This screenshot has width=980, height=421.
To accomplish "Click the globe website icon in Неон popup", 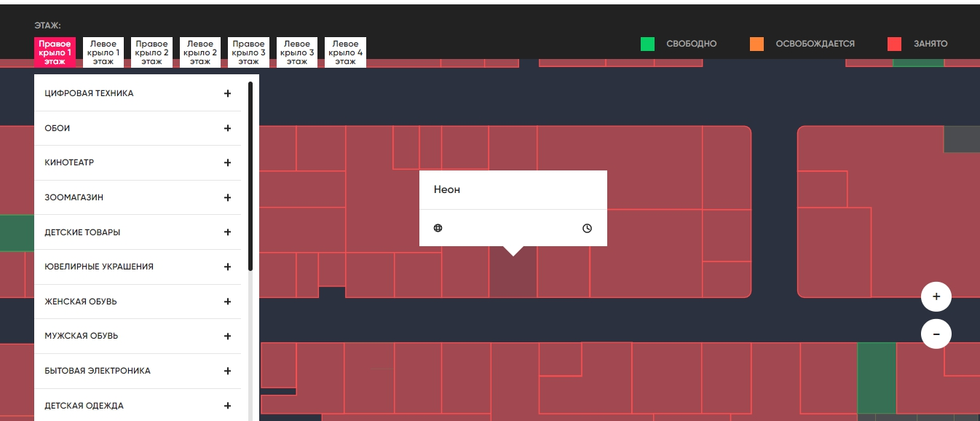I will click(x=438, y=228).
